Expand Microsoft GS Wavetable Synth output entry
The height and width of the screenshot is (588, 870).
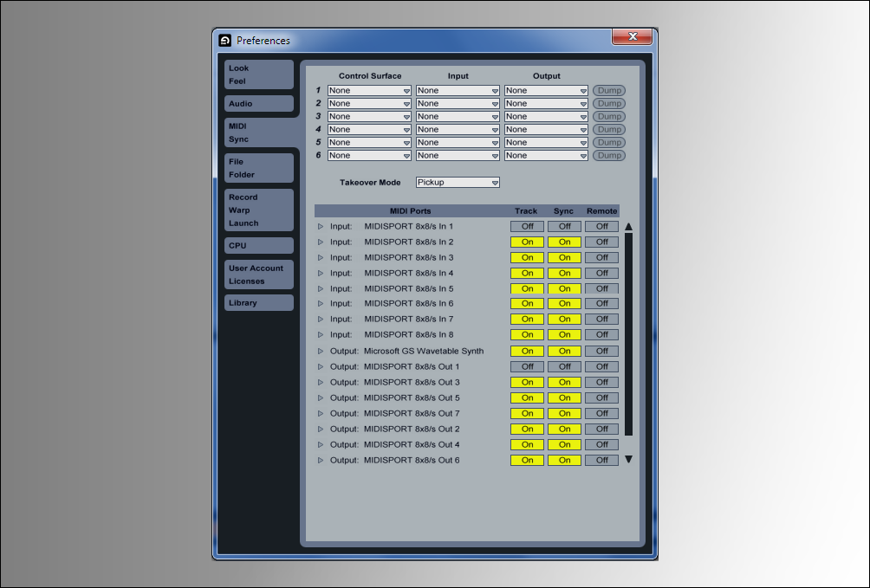click(321, 352)
